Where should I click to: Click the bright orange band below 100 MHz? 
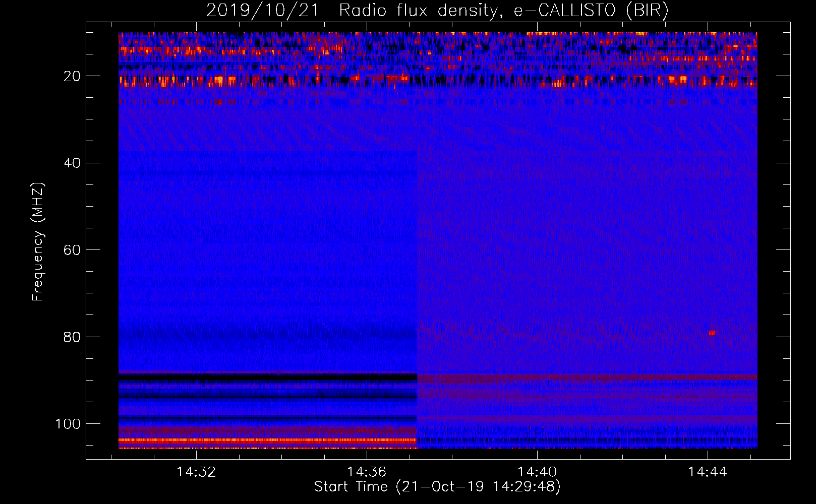(267, 440)
